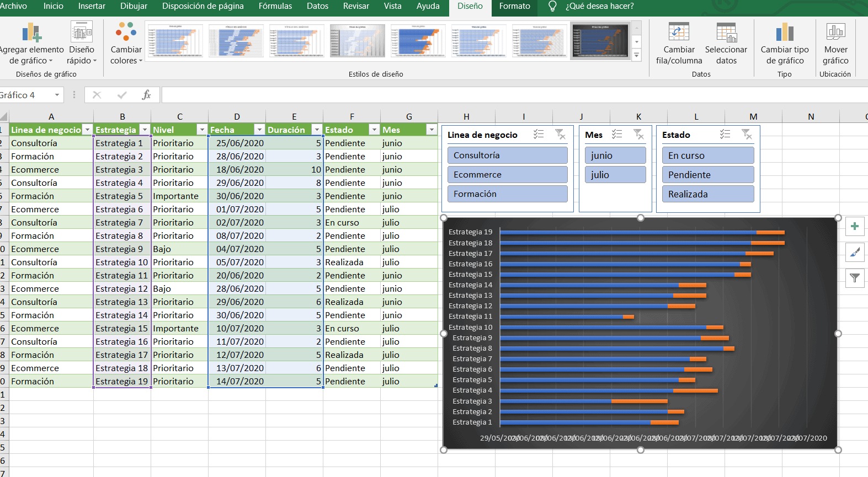Select the Ecommerce slicer button
This screenshot has width=868, height=477.
(507, 175)
